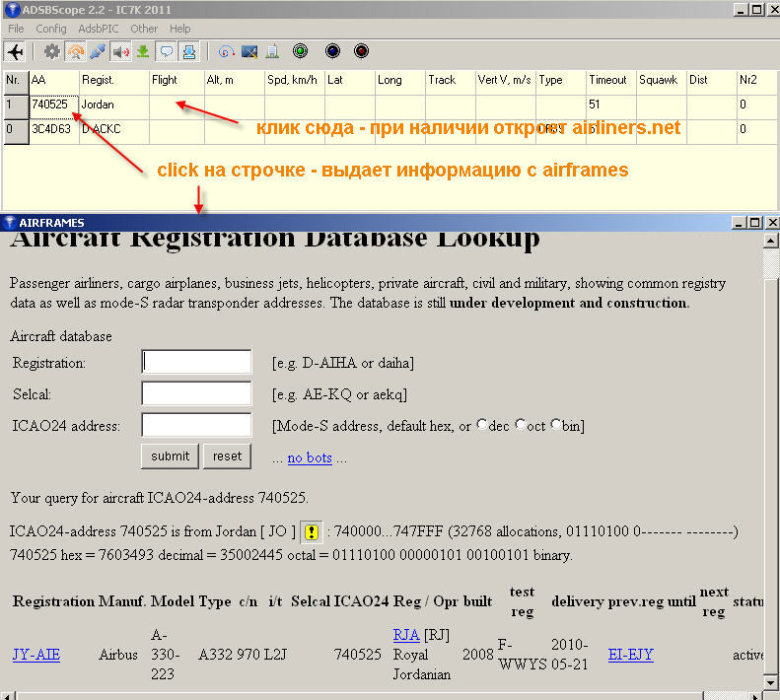The height and width of the screenshot is (700, 780).
Task: Select the dec radio button
Action: 481,424
